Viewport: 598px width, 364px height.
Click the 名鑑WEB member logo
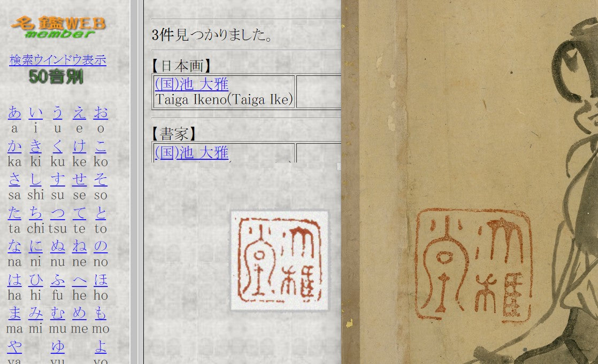coord(58,27)
